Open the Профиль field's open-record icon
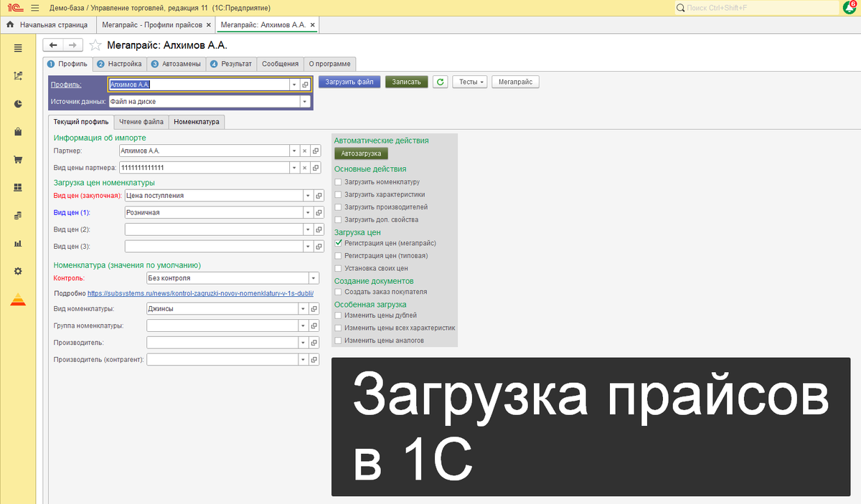This screenshot has width=861, height=504. (305, 85)
